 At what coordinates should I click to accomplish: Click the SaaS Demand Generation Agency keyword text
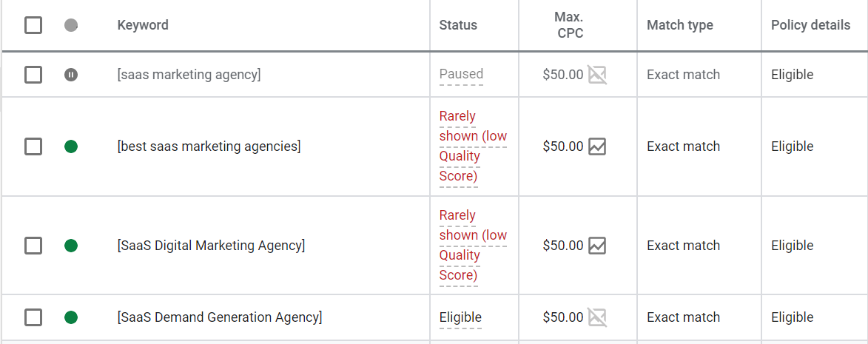220,317
